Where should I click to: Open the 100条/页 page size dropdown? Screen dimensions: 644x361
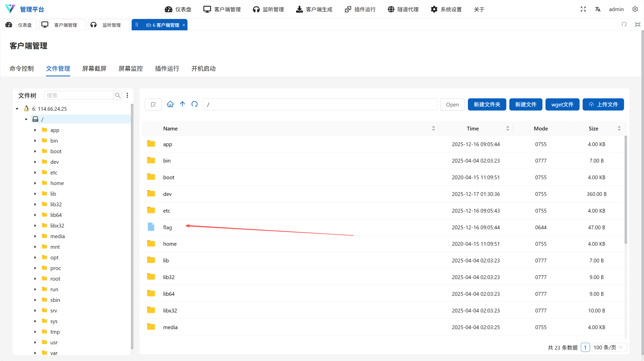[608, 347]
